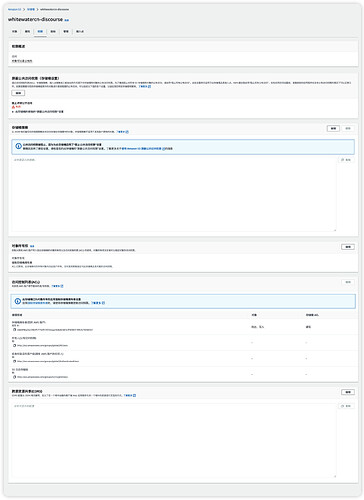Viewport: 364px width, 500px height.
Task: Copy the bucket owner canonical ID
Action: coord(14,330)
